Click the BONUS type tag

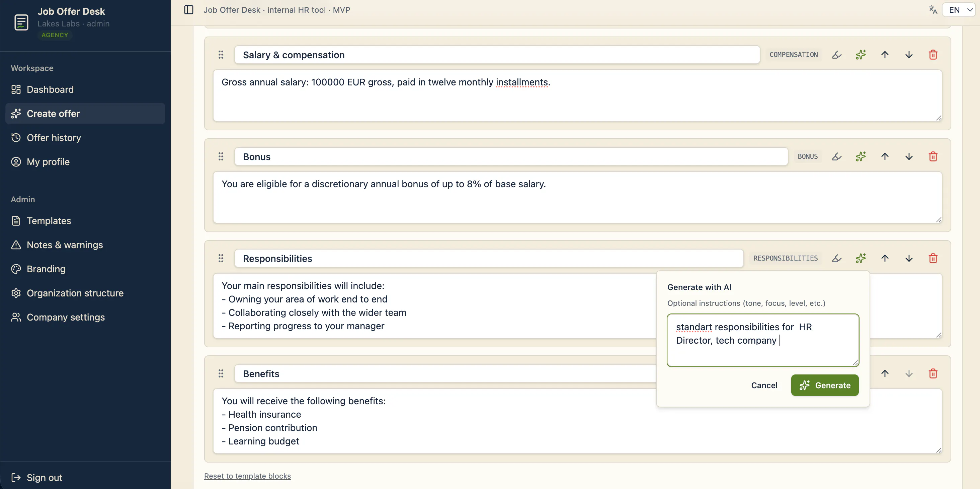click(808, 156)
